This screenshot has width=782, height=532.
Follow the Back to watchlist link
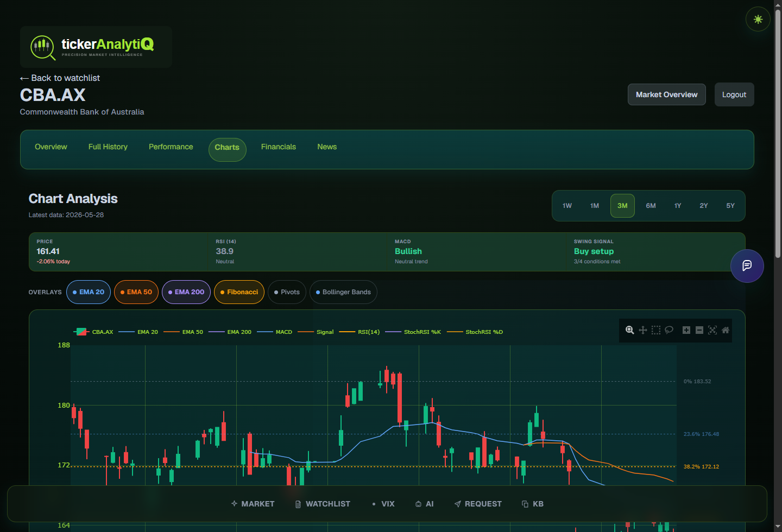[60, 78]
